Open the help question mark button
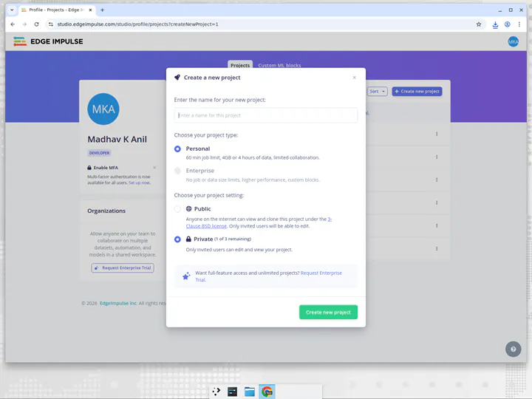Screen dimensions: 532x399 pos(513,349)
